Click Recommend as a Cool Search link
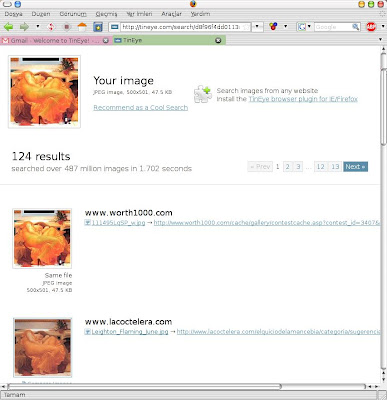 [141, 108]
